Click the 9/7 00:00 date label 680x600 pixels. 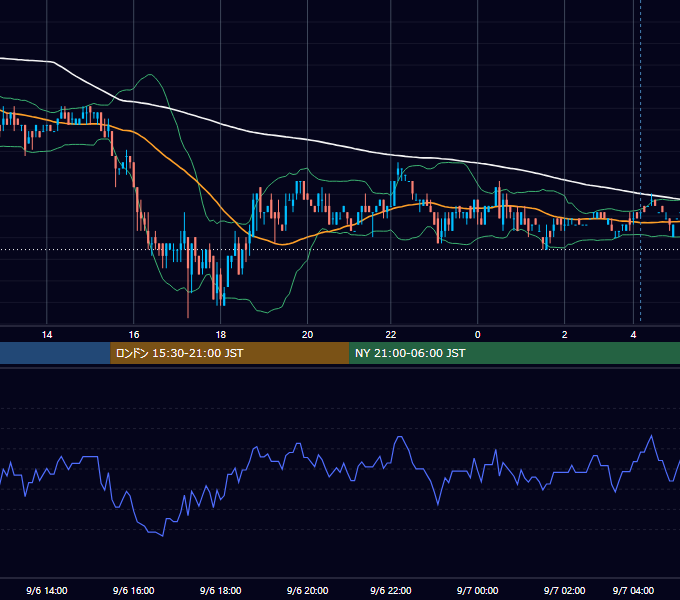tap(477, 590)
